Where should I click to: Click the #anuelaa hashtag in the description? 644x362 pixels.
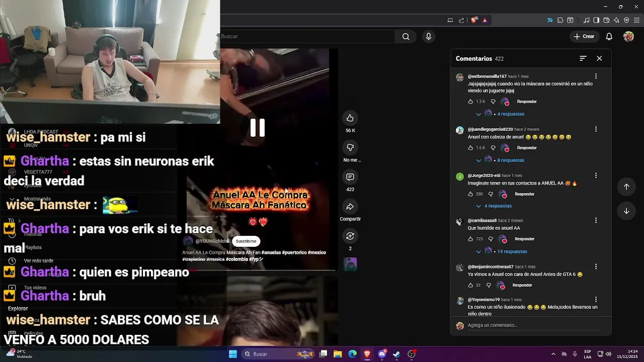(x=271, y=252)
